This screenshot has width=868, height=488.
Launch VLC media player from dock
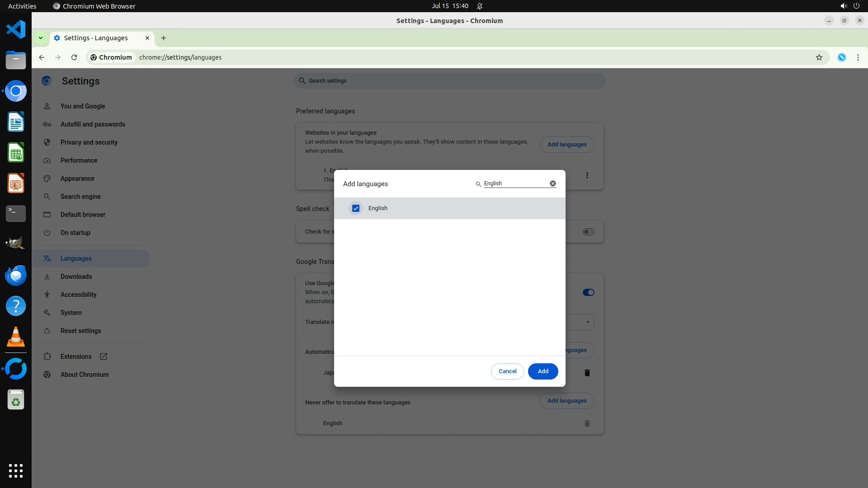pyautogui.click(x=16, y=337)
